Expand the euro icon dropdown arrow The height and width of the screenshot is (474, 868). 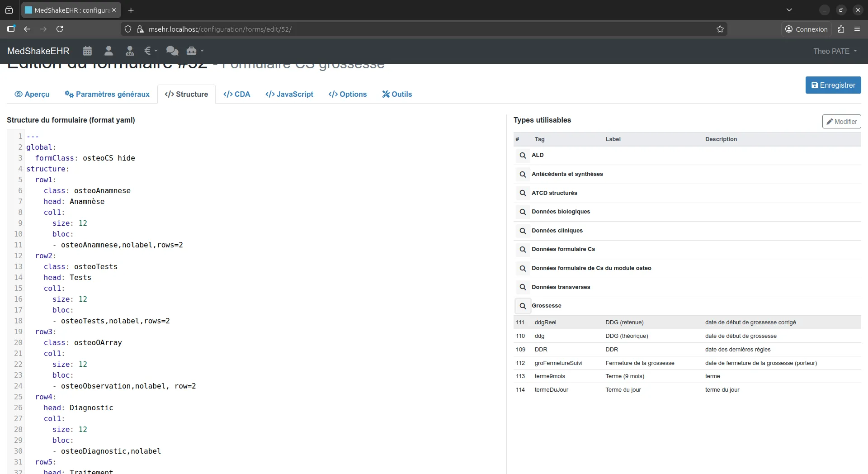(x=156, y=51)
